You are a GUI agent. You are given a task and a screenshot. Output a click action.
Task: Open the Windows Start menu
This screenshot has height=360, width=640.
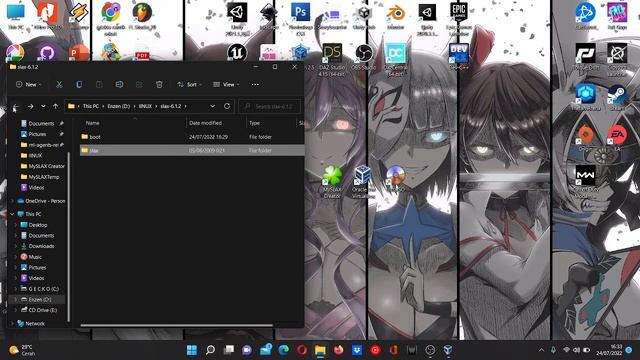pos(192,350)
